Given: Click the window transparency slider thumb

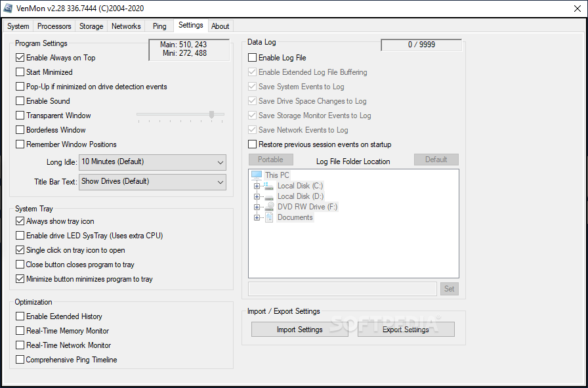Looking at the screenshot, I should 212,114.
